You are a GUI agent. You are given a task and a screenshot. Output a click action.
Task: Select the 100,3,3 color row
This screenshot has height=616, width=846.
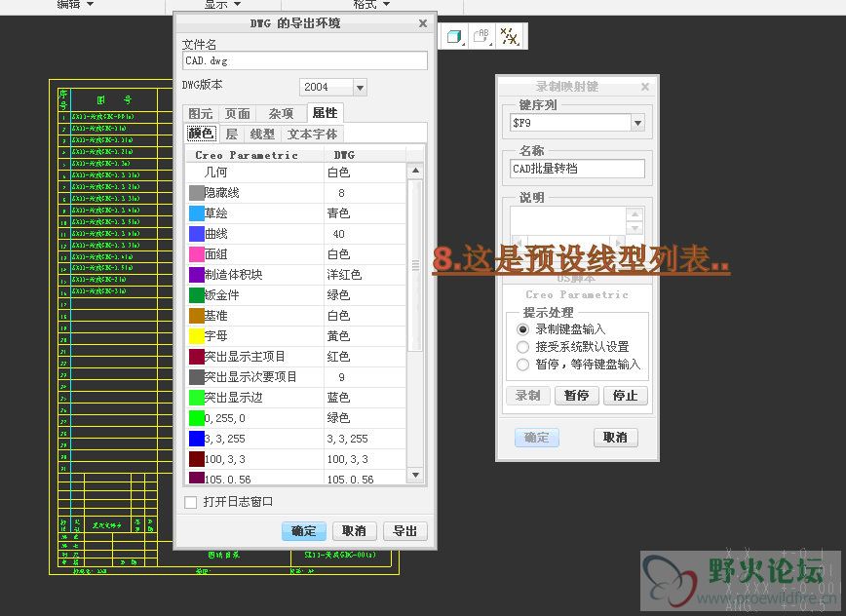point(296,459)
